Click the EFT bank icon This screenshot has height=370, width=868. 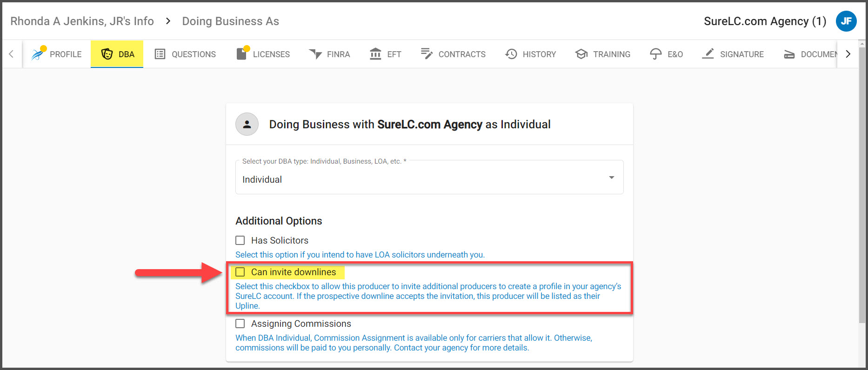(375, 54)
